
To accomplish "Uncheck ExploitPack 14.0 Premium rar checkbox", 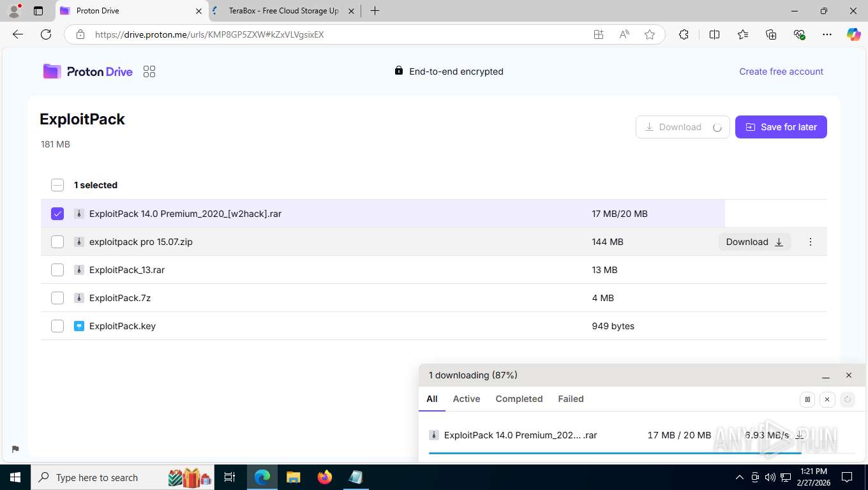I will click(57, 214).
